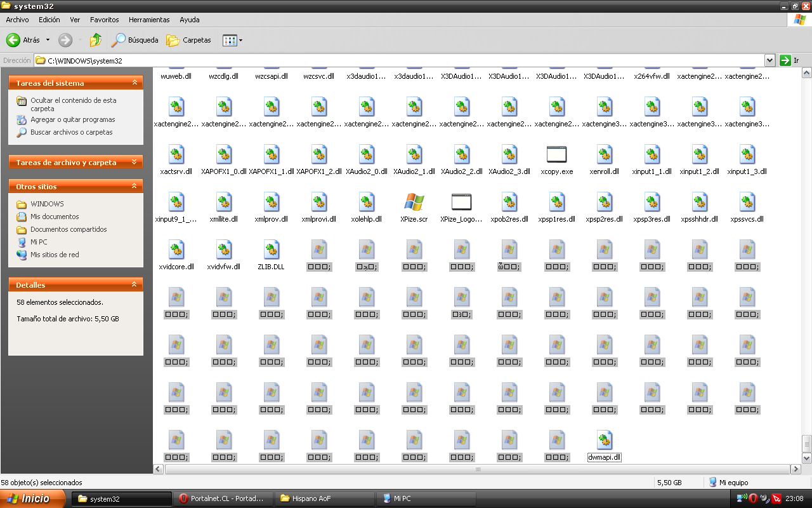Go back with the Atrás button
This screenshot has width=812, height=508.
coord(23,40)
